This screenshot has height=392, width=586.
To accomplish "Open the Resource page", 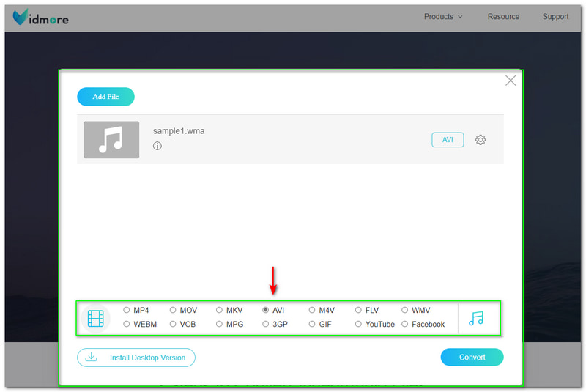I will pyautogui.click(x=503, y=16).
